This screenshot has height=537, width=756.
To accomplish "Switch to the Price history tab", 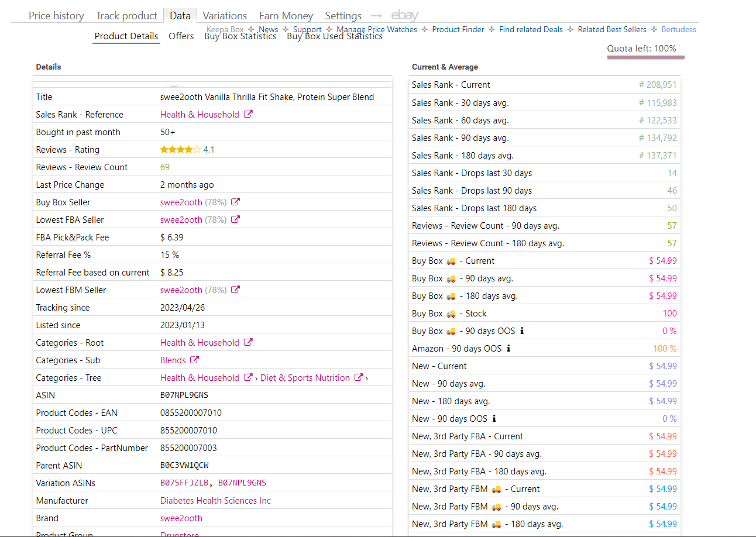I will click(56, 16).
